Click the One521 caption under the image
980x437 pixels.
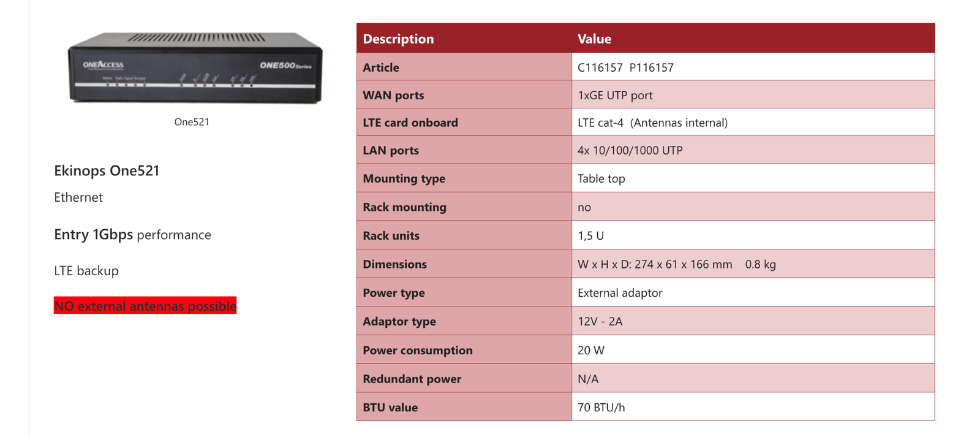point(192,122)
